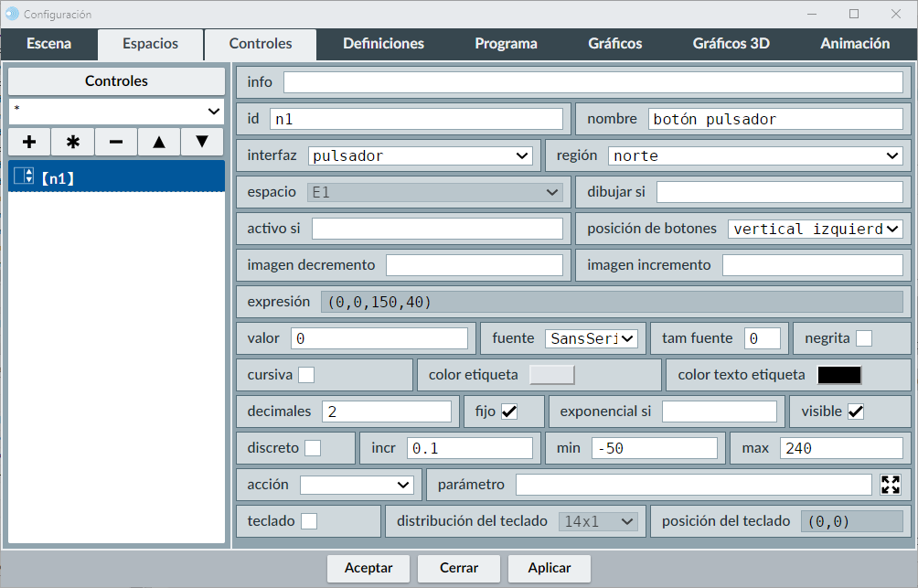Expand the acción dropdown
Image resolution: width=918 pixels, height=588 pixels.
357,485
